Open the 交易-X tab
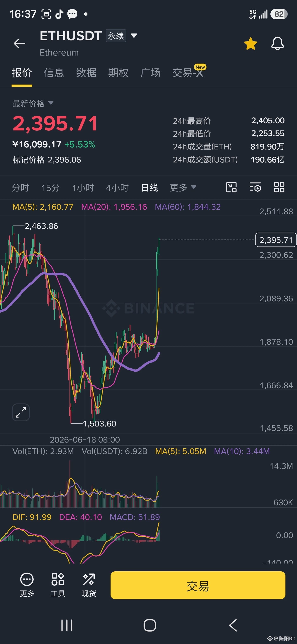 pyautogui.click(x=188, y=73)
